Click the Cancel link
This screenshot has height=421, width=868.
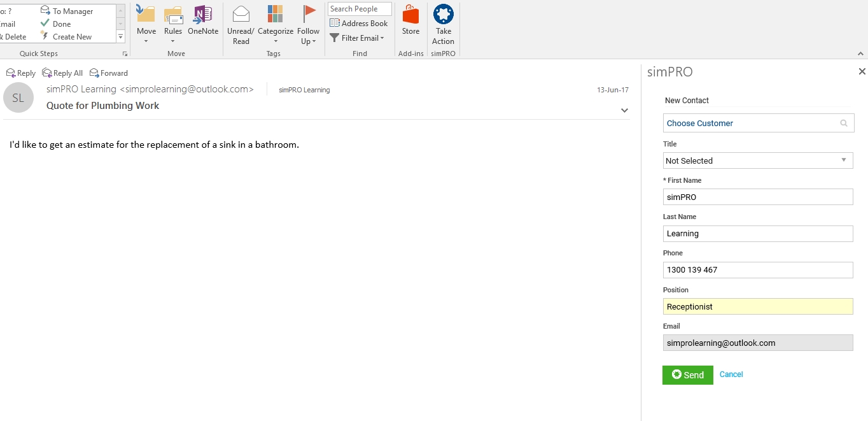coord(731,375)
